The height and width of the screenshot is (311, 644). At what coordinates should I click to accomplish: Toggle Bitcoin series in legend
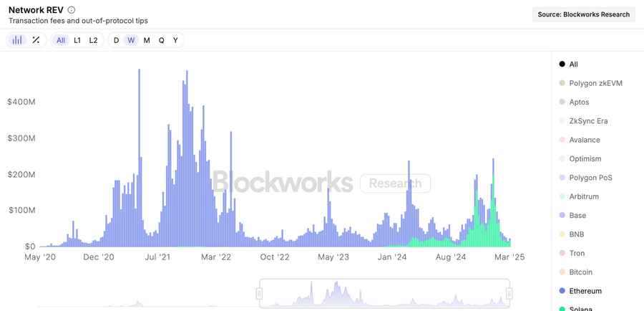[576, 272]
